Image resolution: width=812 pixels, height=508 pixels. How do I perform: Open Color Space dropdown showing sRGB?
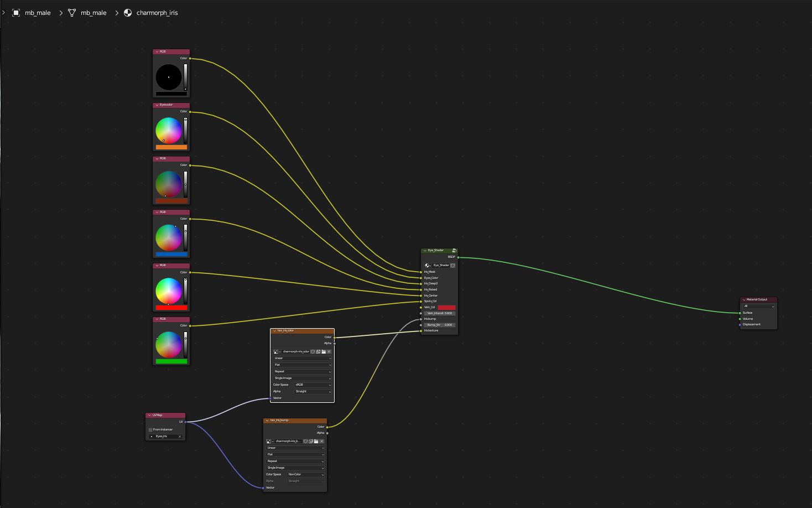click(313, 385)
